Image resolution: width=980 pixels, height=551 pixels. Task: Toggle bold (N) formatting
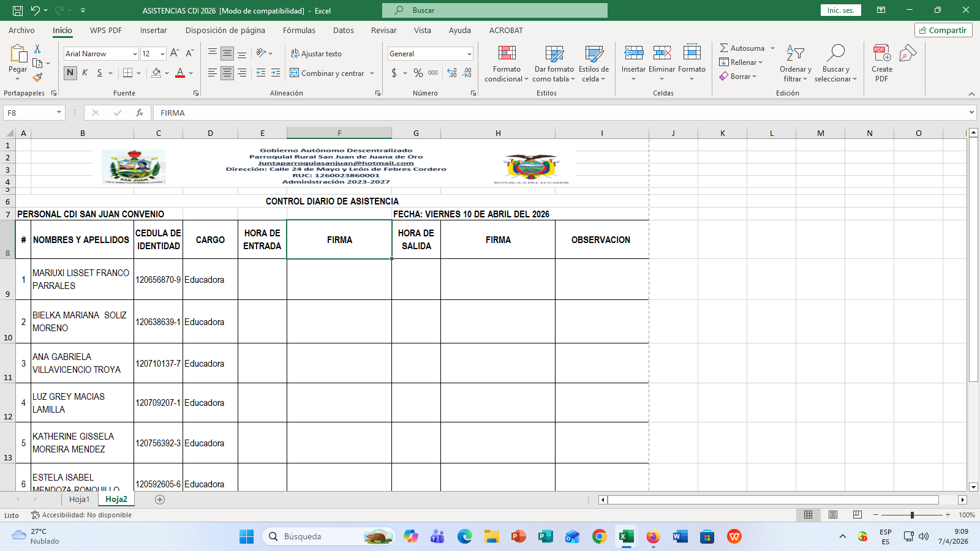[x=70, y=73]
